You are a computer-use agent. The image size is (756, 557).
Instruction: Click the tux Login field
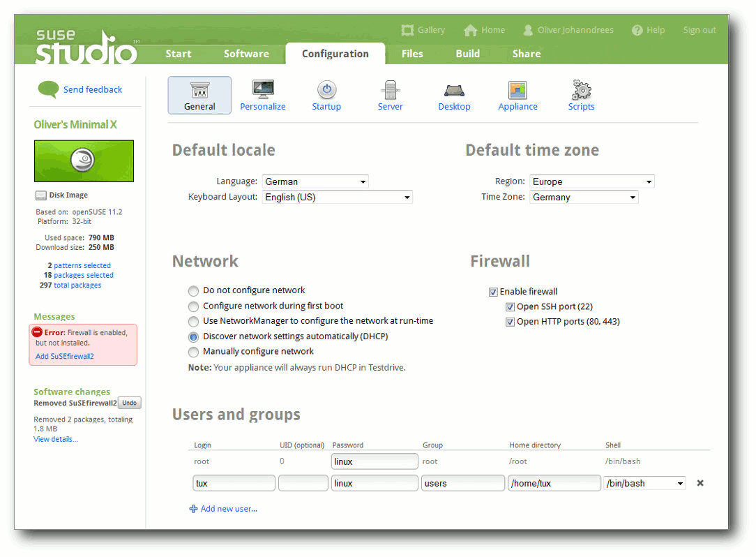234,483
